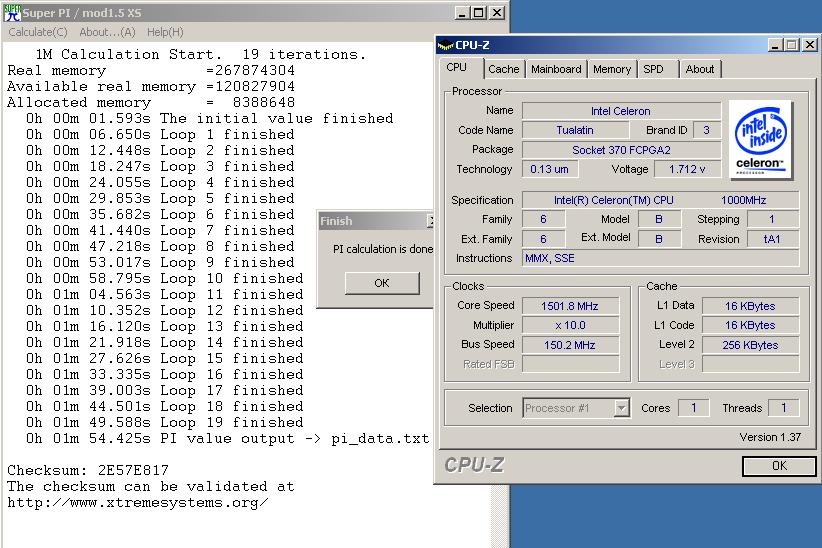Click the Core Speed value 1501.8 MHz

coord(570,306)
